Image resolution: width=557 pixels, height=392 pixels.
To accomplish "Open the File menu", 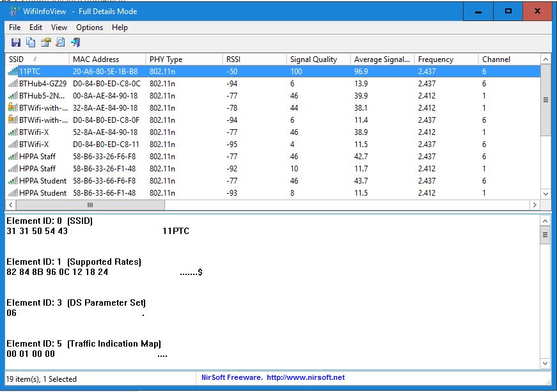I will (15, 27).
